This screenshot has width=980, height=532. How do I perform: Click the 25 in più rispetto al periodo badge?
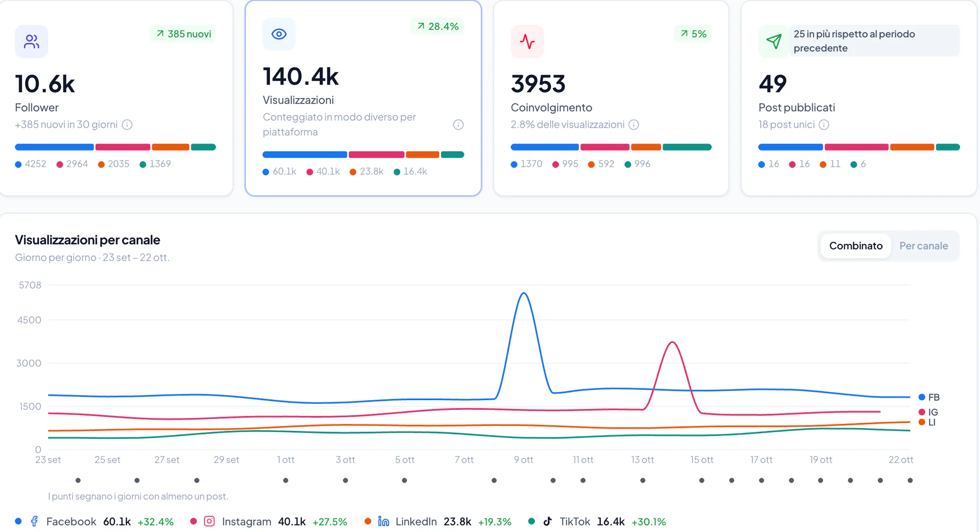pos(874,41)
